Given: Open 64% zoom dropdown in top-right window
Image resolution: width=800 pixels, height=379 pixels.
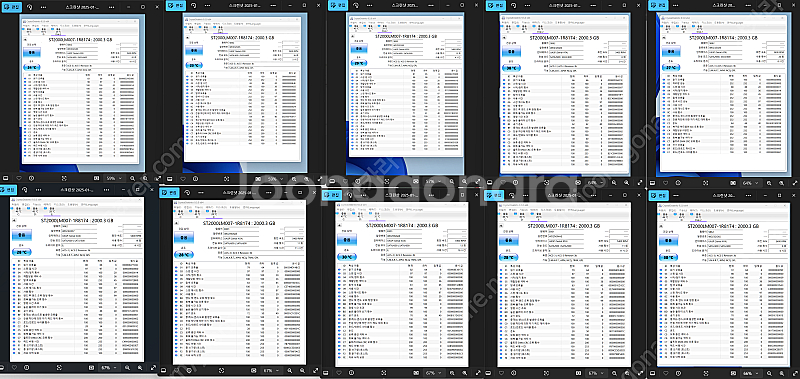Looking at the screenshot, I should pyautogui.click(x=751, y=183).
